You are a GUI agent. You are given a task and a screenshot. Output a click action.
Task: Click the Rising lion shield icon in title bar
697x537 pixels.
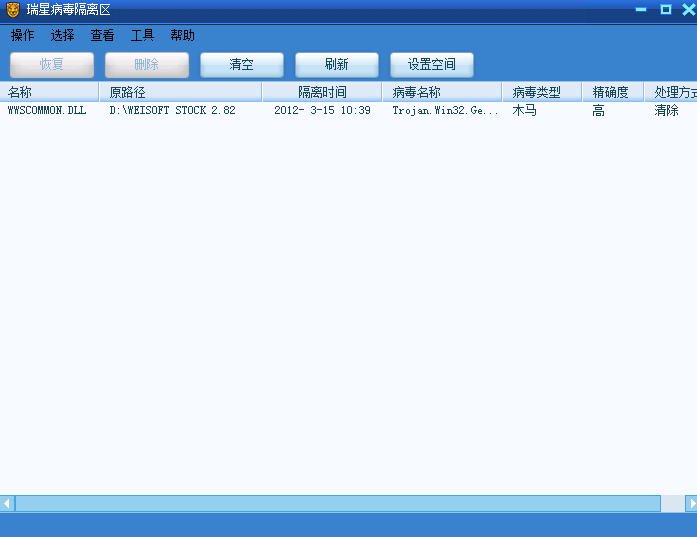click(x=13, y=9)
